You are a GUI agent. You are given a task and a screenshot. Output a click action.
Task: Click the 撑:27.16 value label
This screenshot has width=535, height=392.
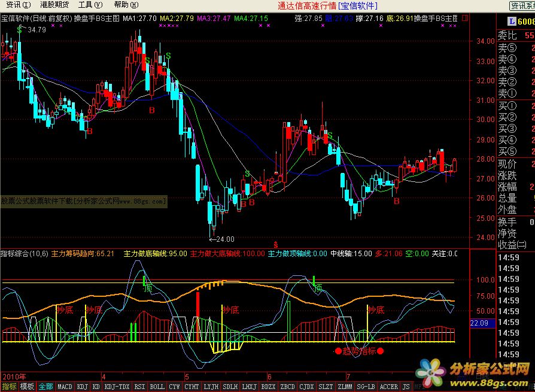tap(369, 19)
